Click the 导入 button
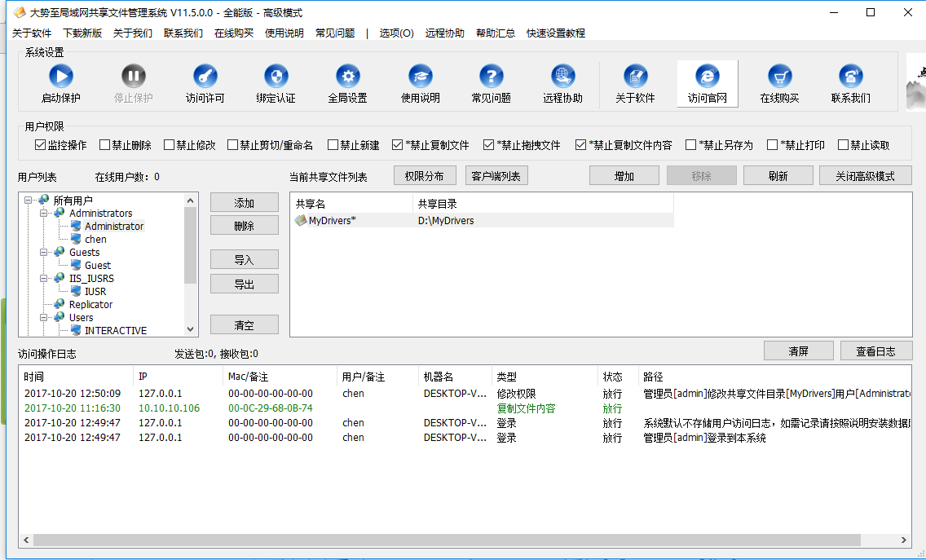The width and height of the screenshot is (926, 560). 245,260
